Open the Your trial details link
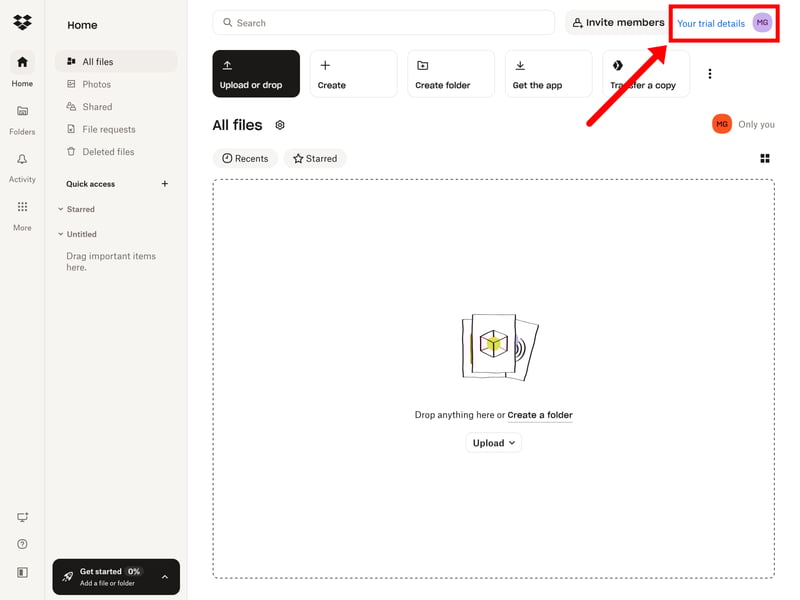 point(710,23)
